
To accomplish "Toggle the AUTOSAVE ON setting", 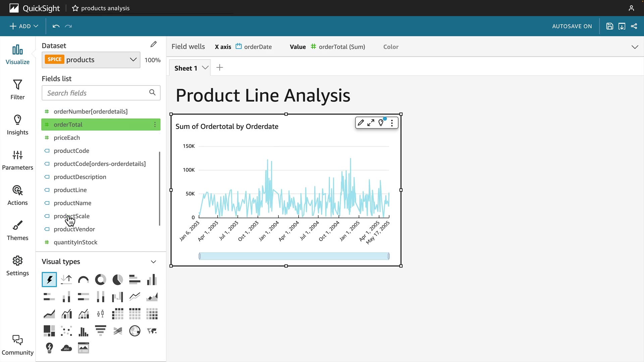I will pos(572,26).
